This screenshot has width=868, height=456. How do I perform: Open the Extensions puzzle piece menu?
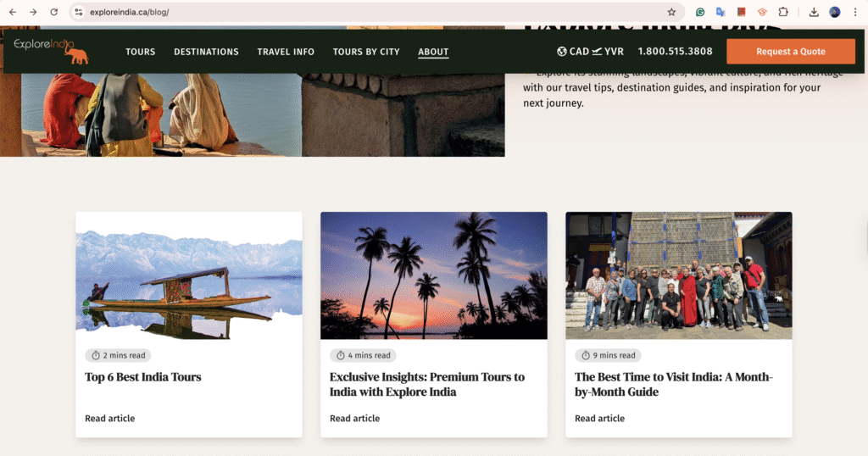tap(782, 12)
